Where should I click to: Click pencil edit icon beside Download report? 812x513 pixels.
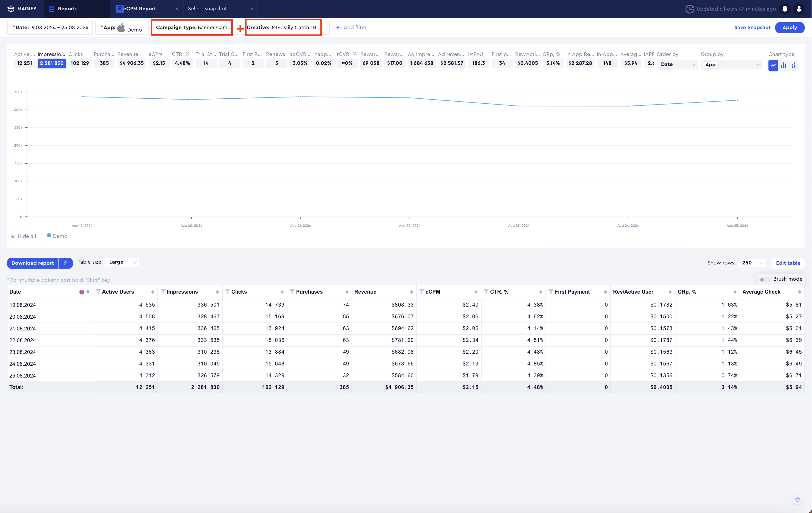(66, 263)
